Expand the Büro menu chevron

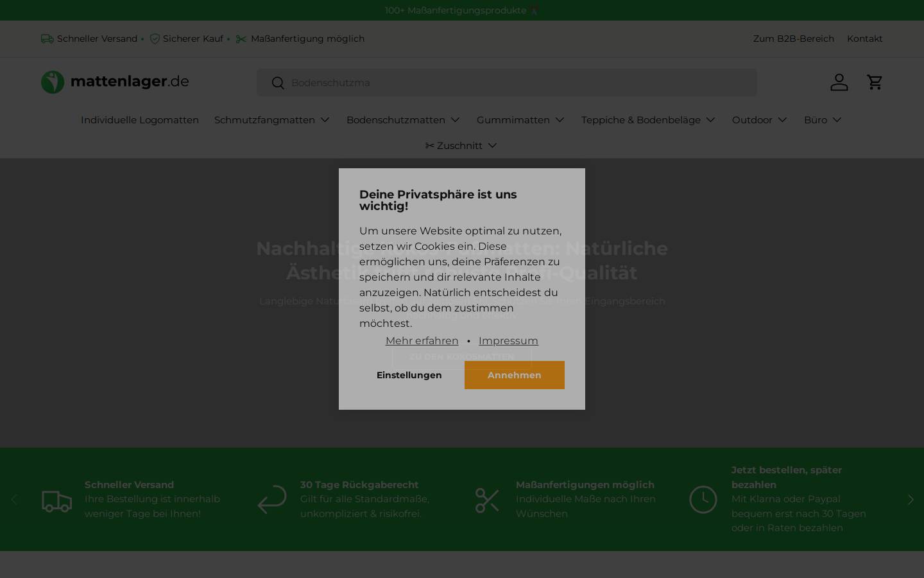[x=837, y=120]
